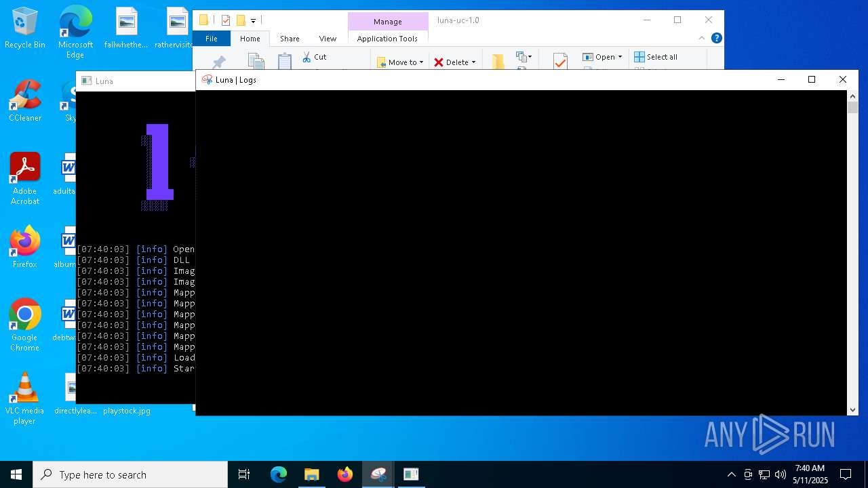
Task: Select the debtw... Word document on desktop
Action: coord(66,321)
